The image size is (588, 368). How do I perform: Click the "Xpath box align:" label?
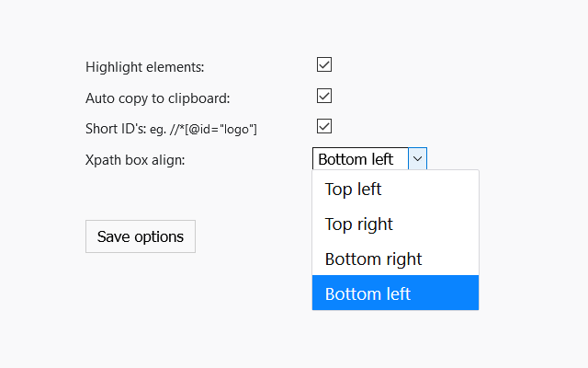click(135, 160)
